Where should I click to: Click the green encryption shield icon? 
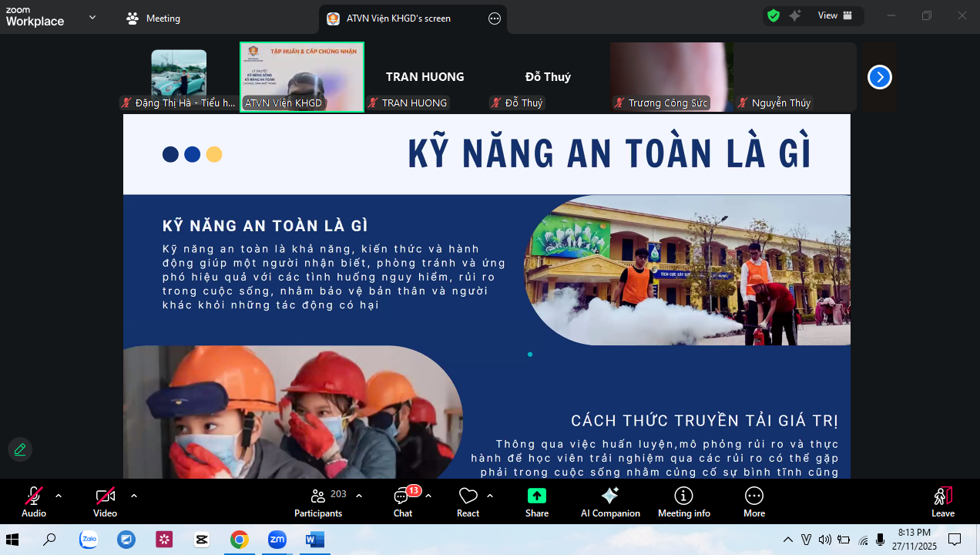tap(774, 15)
